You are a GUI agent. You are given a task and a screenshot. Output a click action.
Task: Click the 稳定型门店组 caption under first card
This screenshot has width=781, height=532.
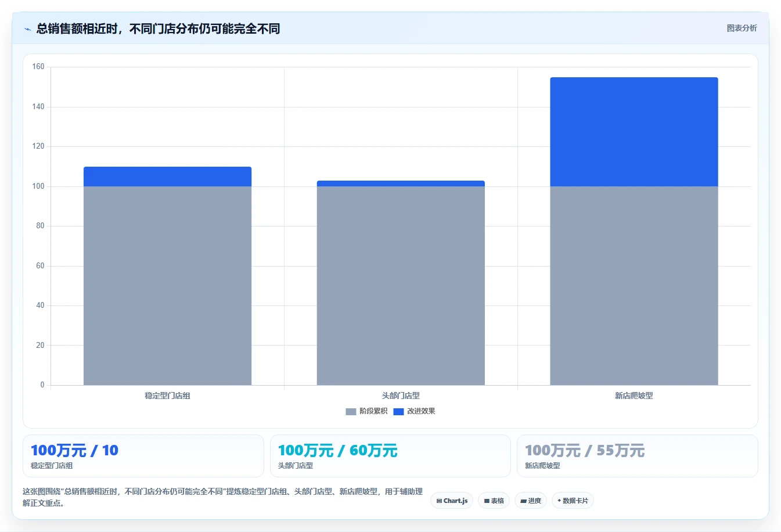point(52,466)
